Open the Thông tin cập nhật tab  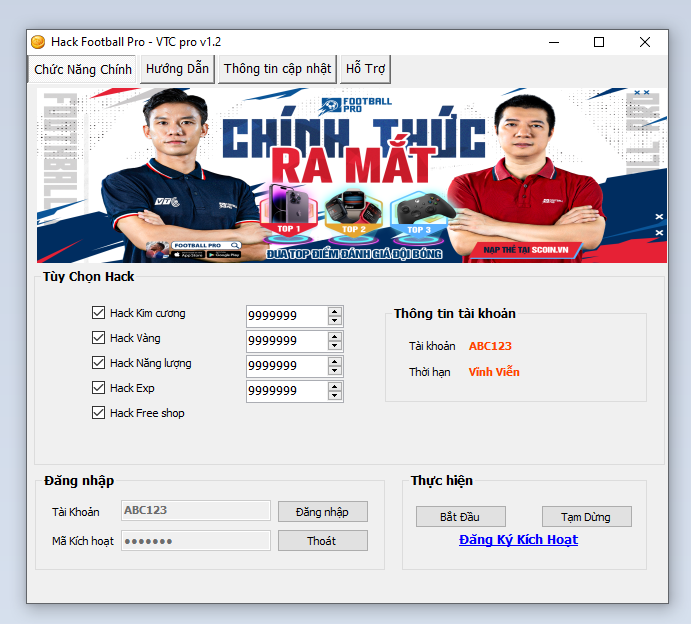click(x=277, y=69)
